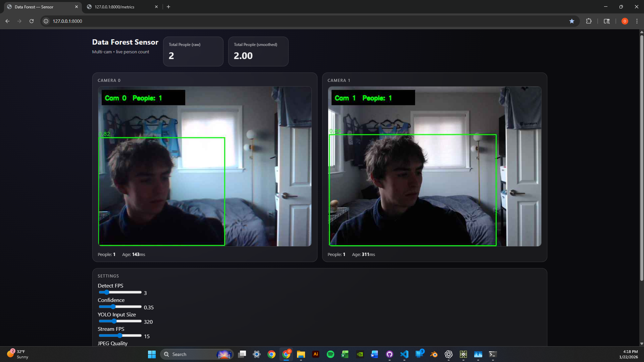
Task: Open the Windows Start menu
Action: [152, 354]
